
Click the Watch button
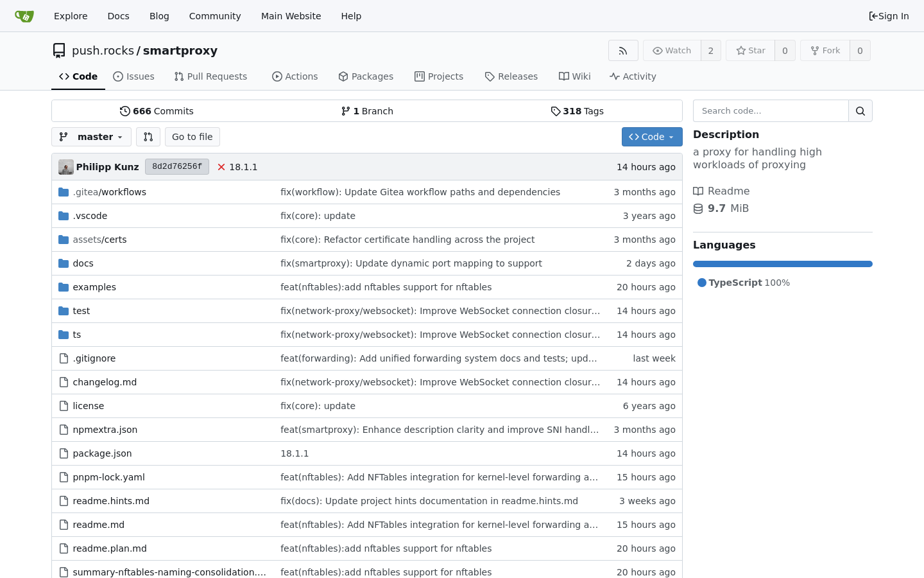click(x=672, y=51)
